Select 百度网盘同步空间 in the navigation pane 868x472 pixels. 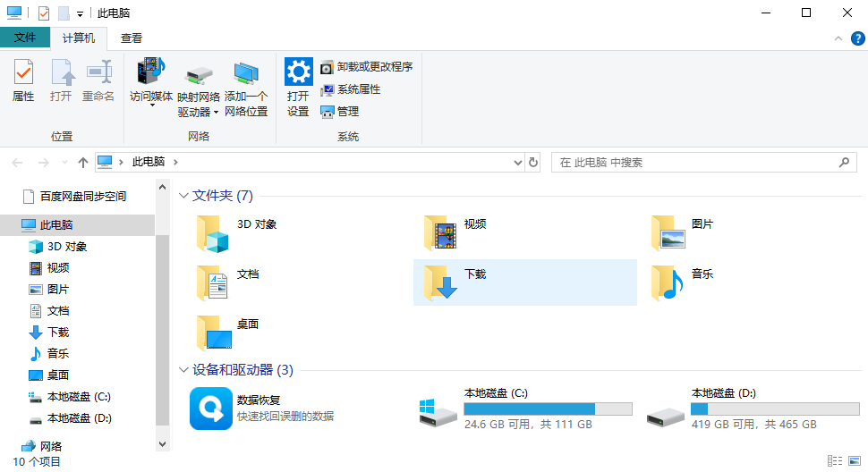(x=83, y=196)
